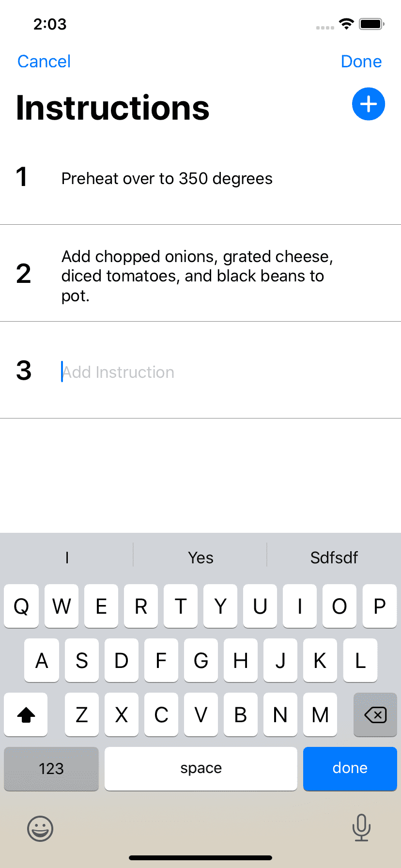401x868 pixels.
Task: Tap the backspace delete key icon
Action: (375, 714)
